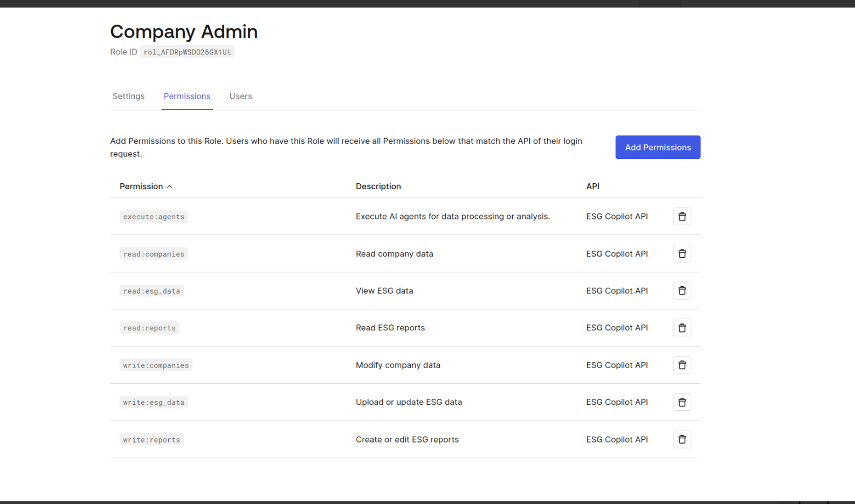855x504 pixels.
Task: Delete the execute:agents permission
Action: tap(682, 216)
